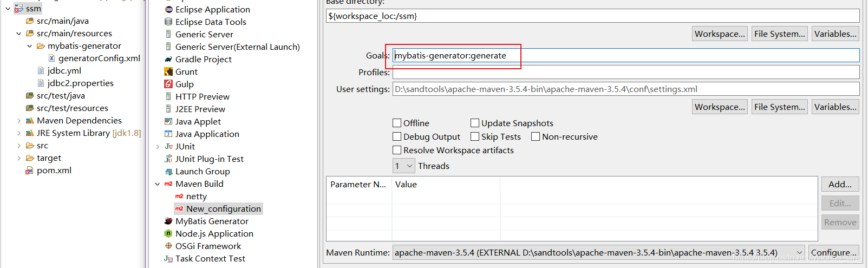Select the src/main/java package folder icon
868x268 pixels.
click(30, 21)
